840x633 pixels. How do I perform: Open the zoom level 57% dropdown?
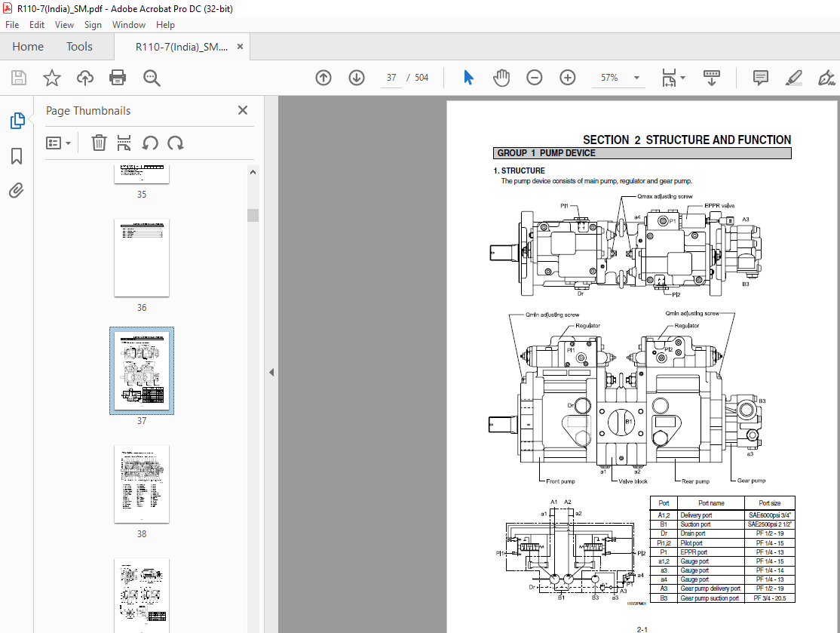pos(637,78)
